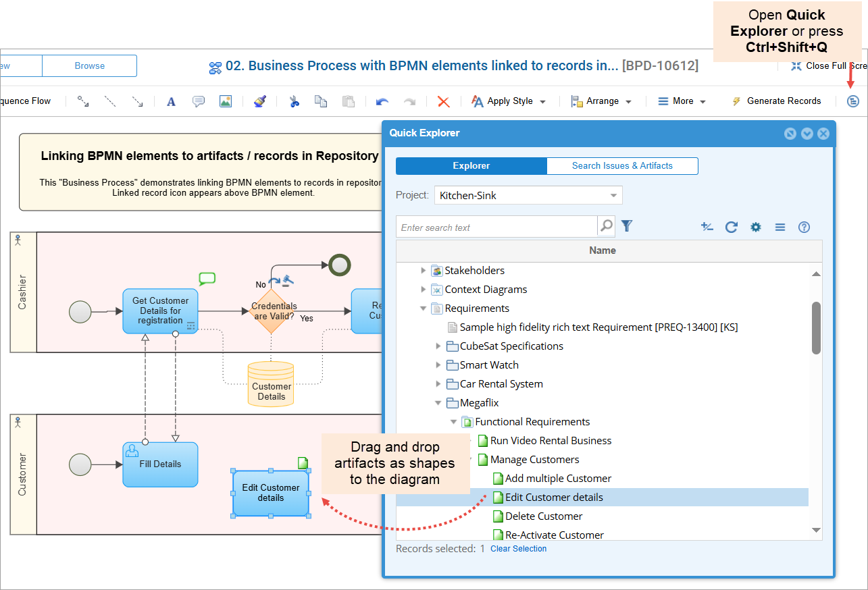Screen dimensions: 868x590
Task: Open the Quick Explorer hamburger menu
Action: click(x=780, y=227)
